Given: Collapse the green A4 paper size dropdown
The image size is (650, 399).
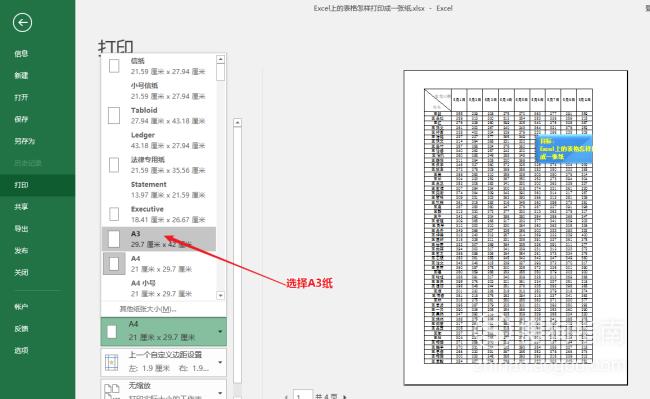Looking at the screenshot, I should 164,331.
